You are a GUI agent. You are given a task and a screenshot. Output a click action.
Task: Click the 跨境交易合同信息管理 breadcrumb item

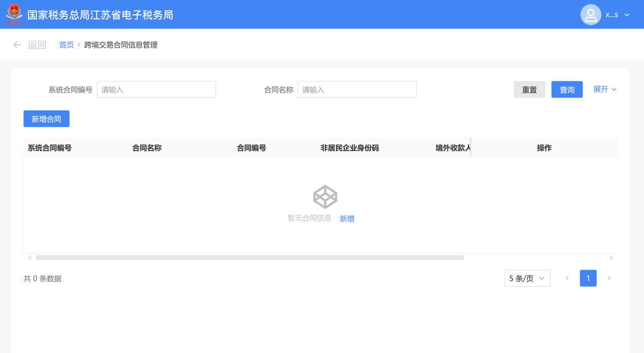coord(121,45)
